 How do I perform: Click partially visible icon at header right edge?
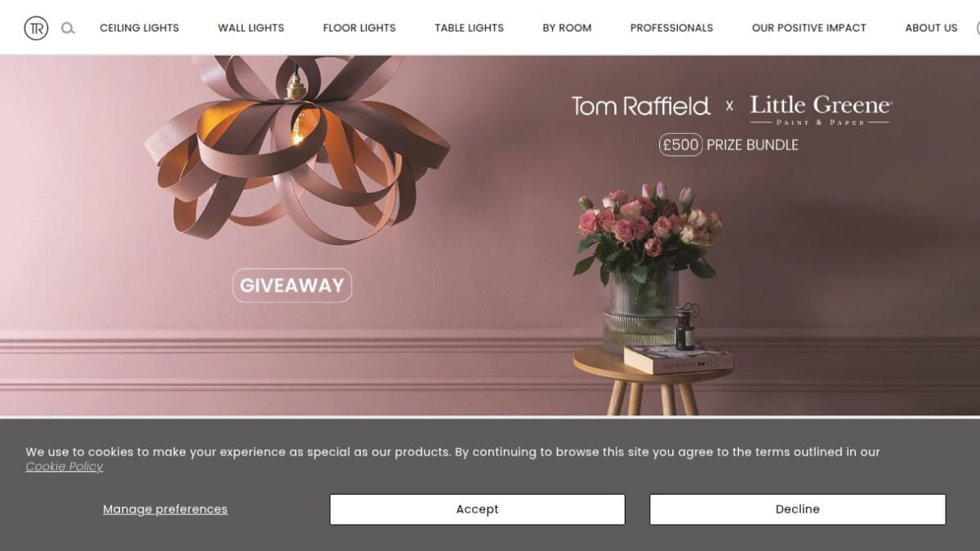(978, 28)
